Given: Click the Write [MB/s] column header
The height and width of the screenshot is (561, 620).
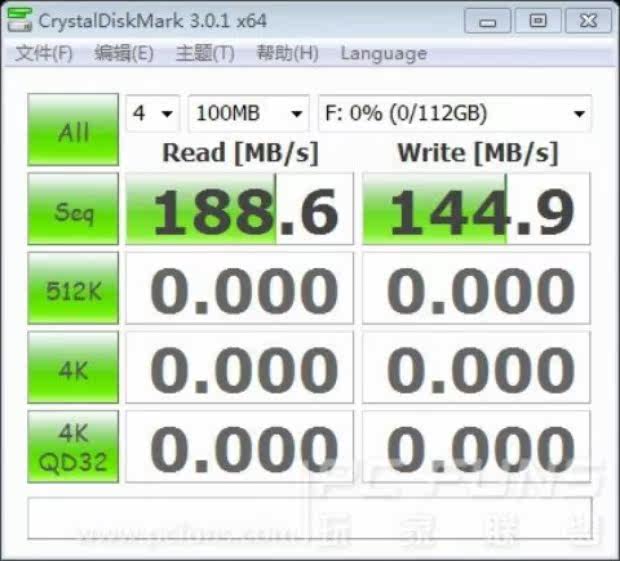Looking at the screenshot, I should [x=478, y=153].
